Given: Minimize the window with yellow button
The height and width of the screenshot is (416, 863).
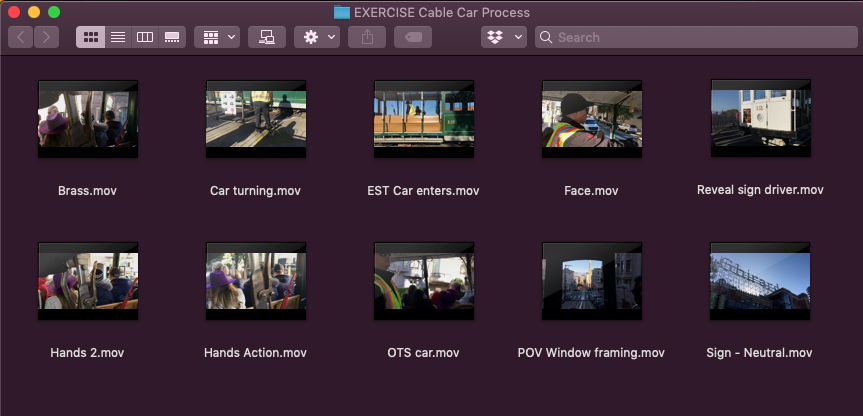Looking at the screenshot, I should click(x=34, y=12).
